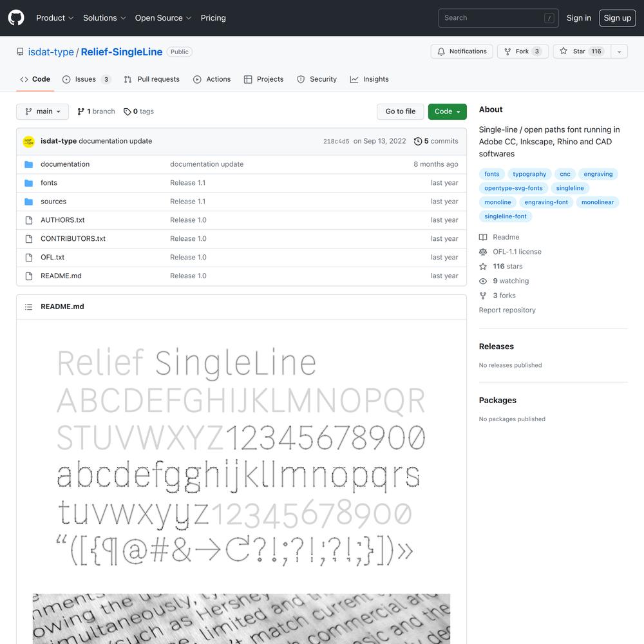
Task: Open the Readme link in About
Action: click(x=499, y=237)
